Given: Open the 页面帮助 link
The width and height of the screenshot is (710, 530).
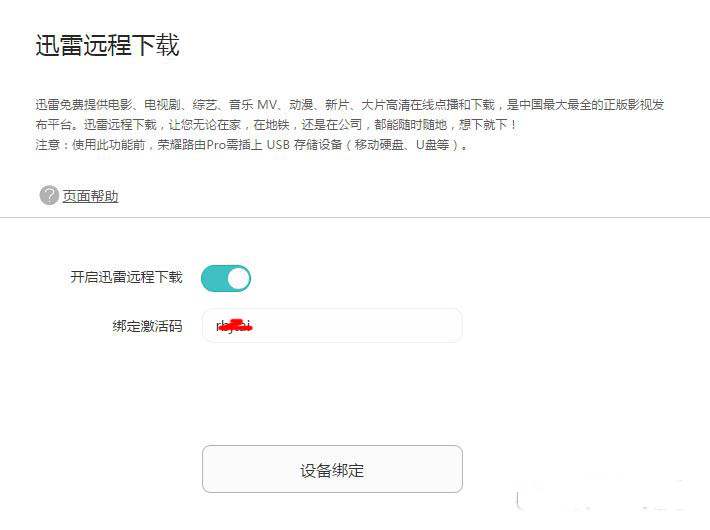Looking at the screenshot, I should pos(90,196).
